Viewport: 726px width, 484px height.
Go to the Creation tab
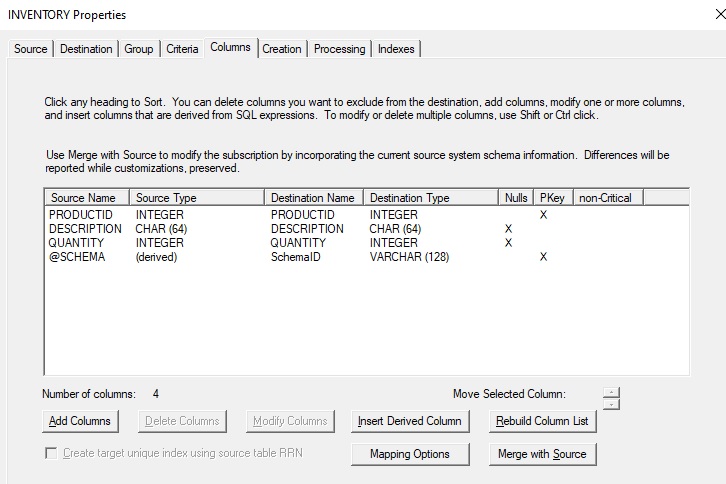click(282, 49)
